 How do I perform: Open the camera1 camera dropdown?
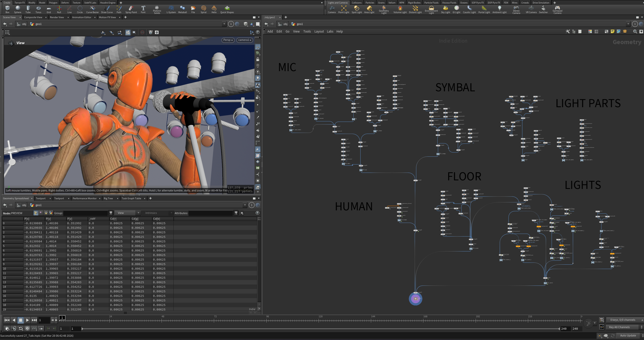click(245, 40)
